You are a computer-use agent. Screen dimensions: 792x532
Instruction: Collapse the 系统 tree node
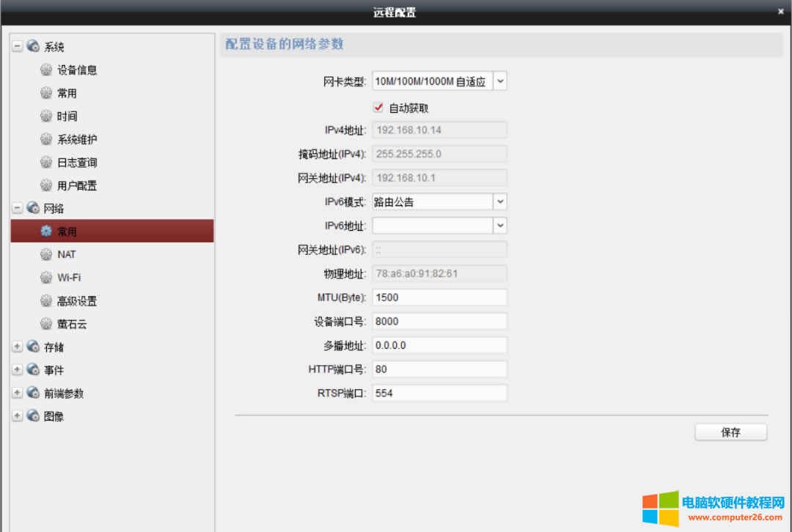pyautogui.click(x=18, y=47)
